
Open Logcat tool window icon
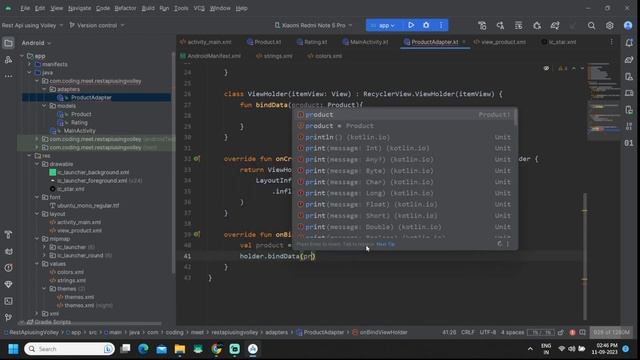(8, 251)
